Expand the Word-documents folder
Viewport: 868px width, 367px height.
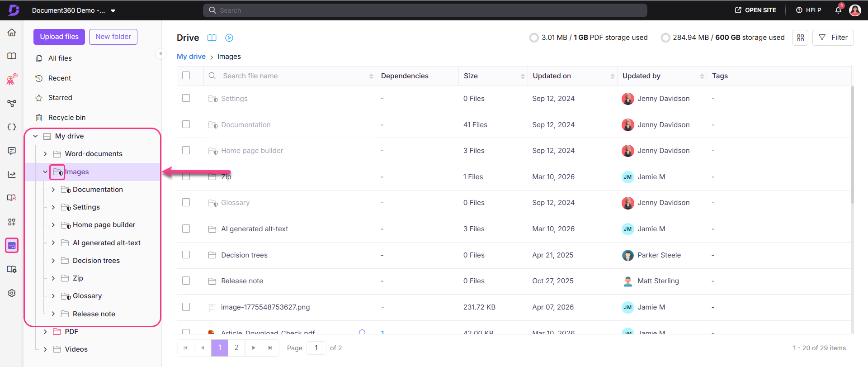tap(45, 154)
